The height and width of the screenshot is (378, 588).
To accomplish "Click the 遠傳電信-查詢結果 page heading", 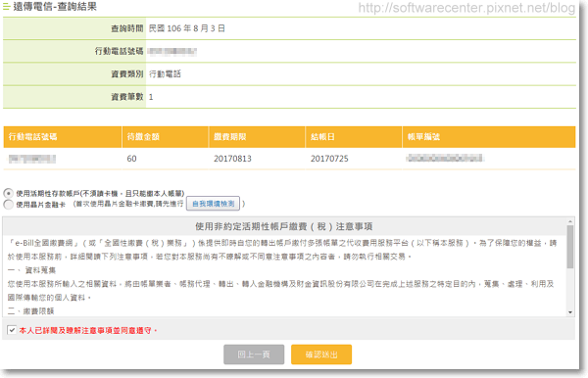I will tap(55, 7).
